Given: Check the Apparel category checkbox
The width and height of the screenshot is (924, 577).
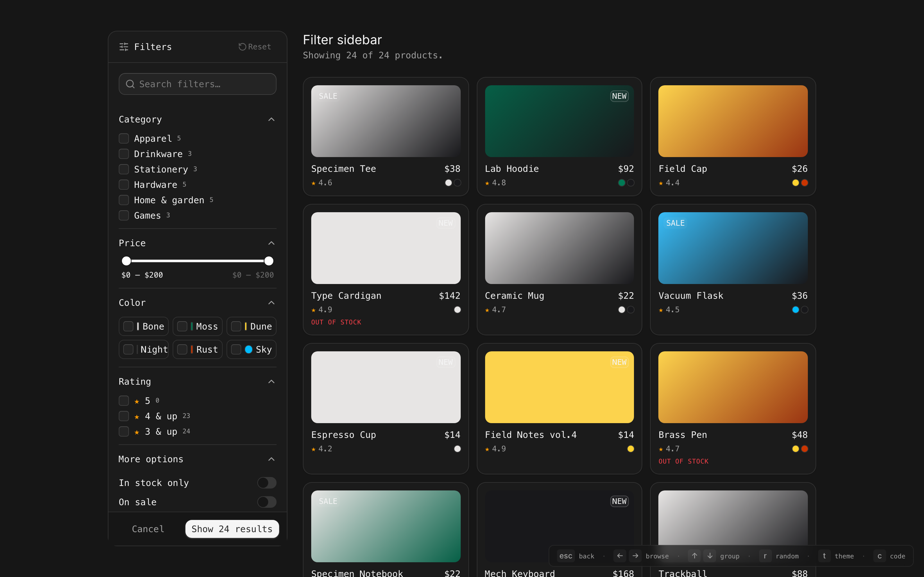Looking at the screenshot, I should tap(124, 138).
